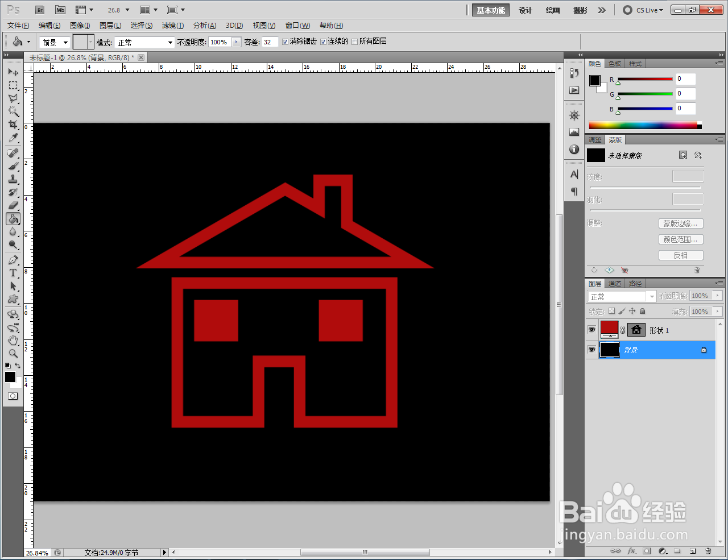The height and width of the screenshot is (560, 728).
Task: Select the Eraser tool
Action: click(13, 205)
